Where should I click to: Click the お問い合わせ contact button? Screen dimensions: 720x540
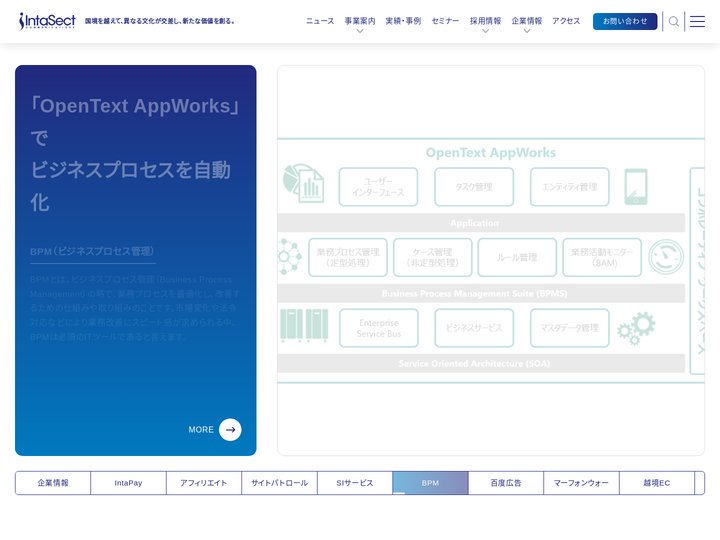[x=625, y=21]
